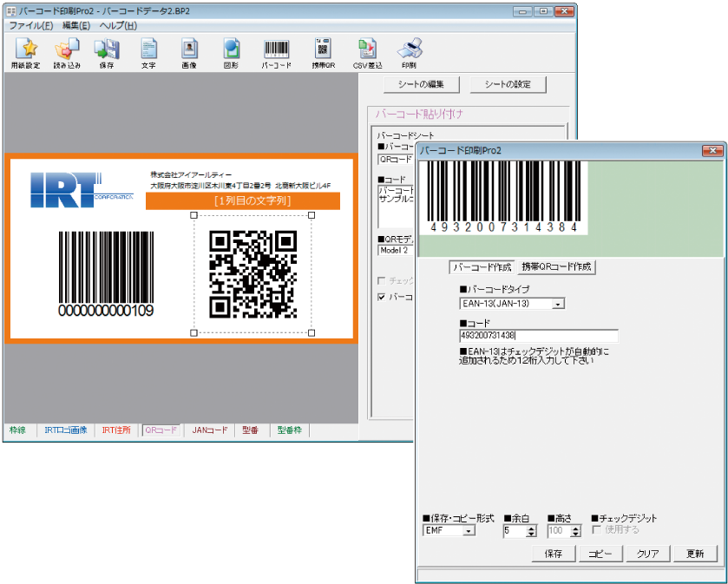728x584 pixels.
Task: Click the シートの編集 button
Action: coord(421,84)
